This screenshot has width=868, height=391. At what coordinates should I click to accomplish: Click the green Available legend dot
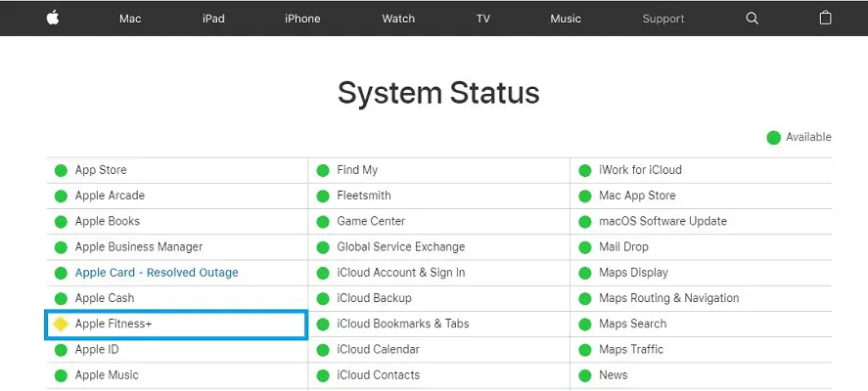coord(774,137)
